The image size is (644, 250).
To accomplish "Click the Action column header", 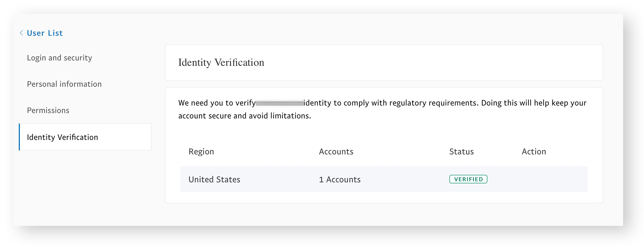I will click(534, 151).
